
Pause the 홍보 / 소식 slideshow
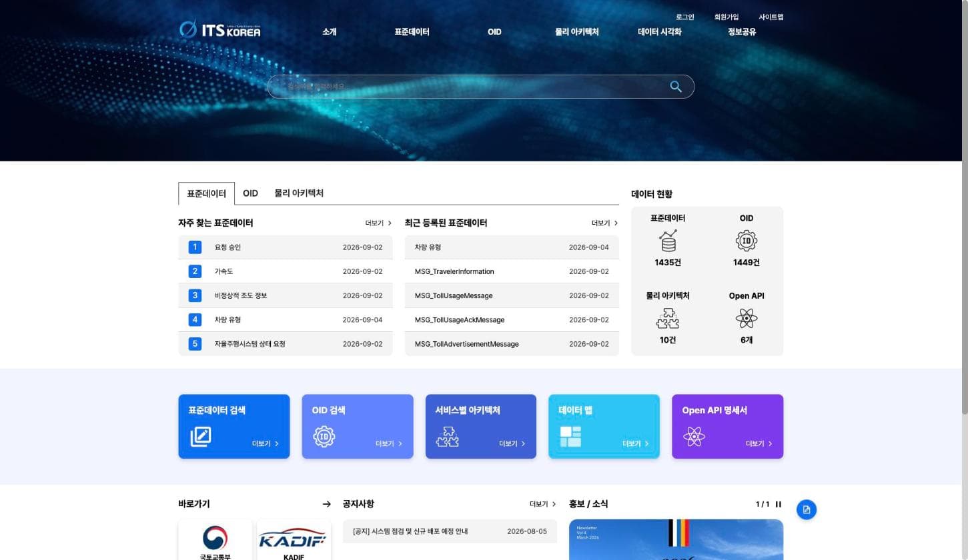[x=779, y=504]
